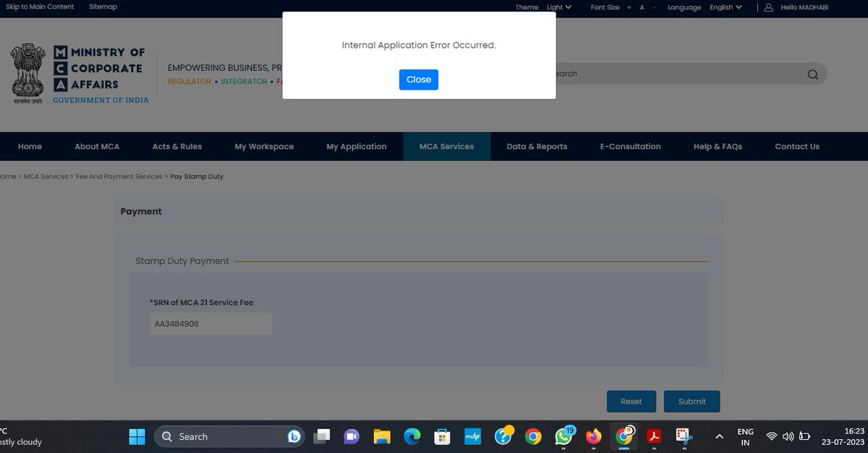Click Pay Stamp Duty breadcrumb text
868x453 pixels.
click(x=197, y=177)
